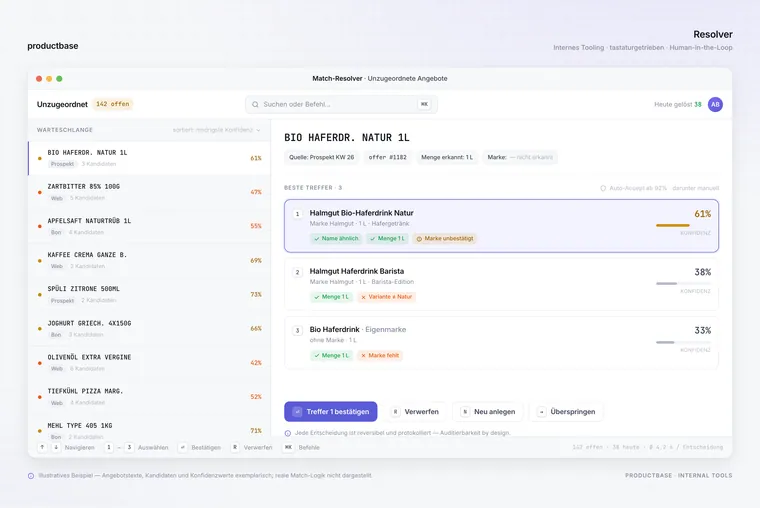
Task: Click the clock icon on Marke unbestätigt
Action: tap(419, 238)
